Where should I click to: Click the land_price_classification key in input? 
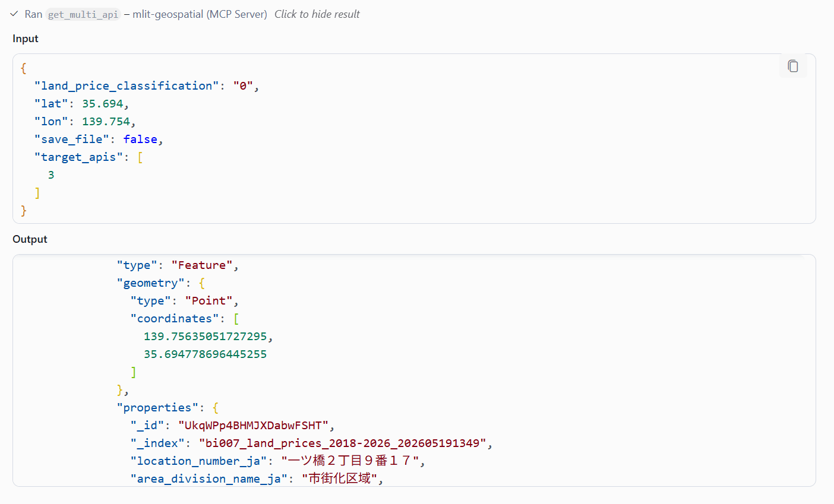127,85
